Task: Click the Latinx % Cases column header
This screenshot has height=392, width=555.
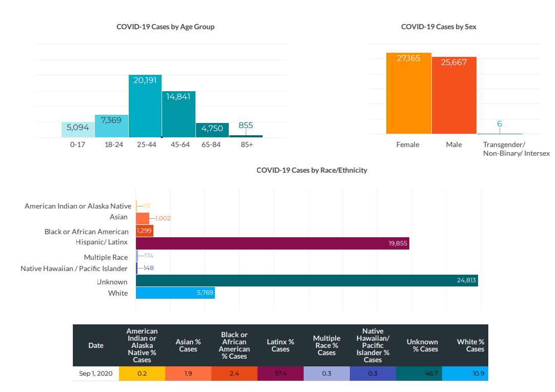Action: (280, 345)
